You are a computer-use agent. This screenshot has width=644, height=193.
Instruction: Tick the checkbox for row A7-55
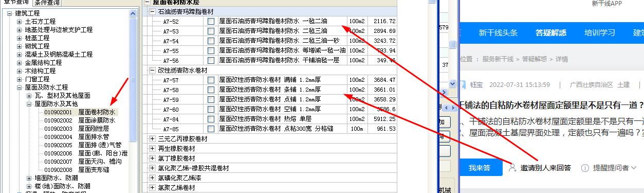pos(211,51)
